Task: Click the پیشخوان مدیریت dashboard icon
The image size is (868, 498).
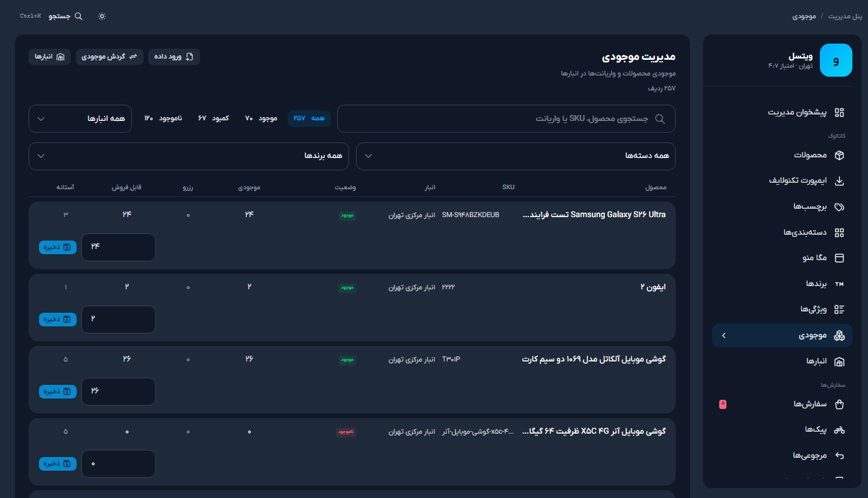Action: pos(839,112)
